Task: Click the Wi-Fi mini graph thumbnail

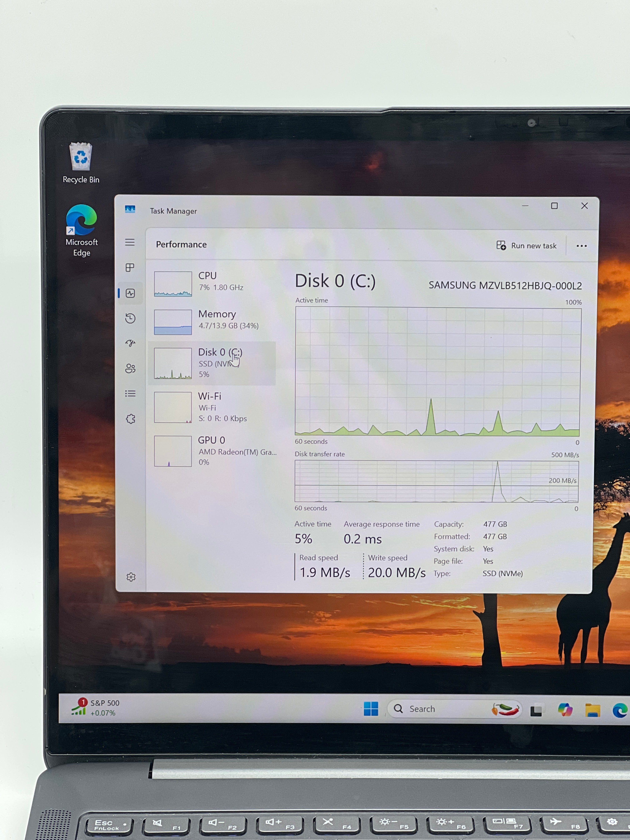Action: (173, 407)
